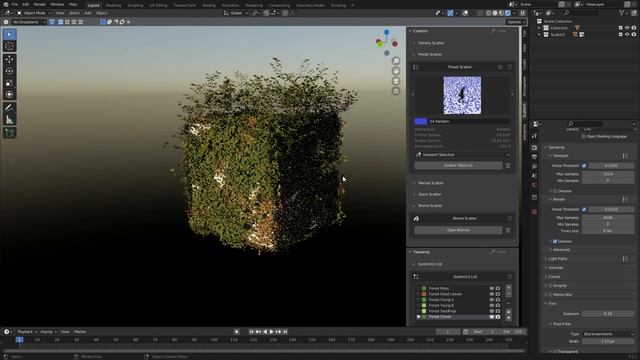Open the Object Mode dropdown
The height and width of the screenshot is (360, 640).
(34, 13)
